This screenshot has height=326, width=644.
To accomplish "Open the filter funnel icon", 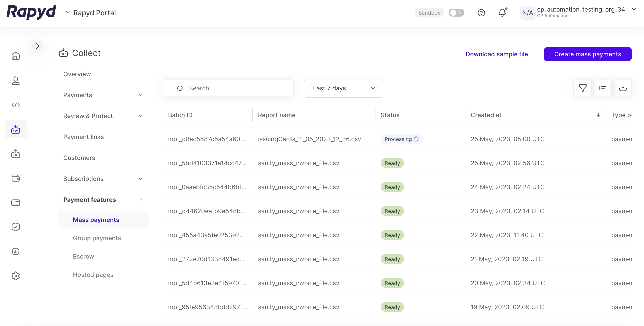I will coord(582,88).
